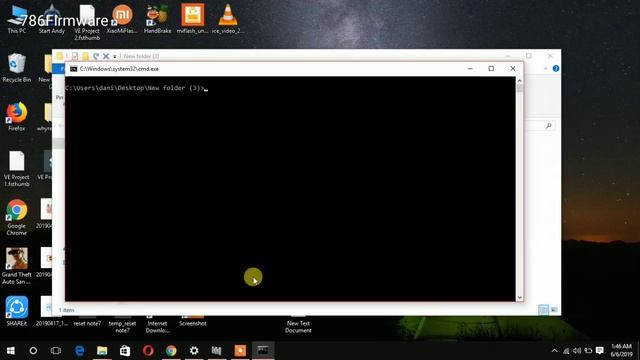This screenshot has height=360, width=640.
Task: Select VE Project 1.fsthumb desktop file
Action: pyautogui.click(x=17, y=169)
